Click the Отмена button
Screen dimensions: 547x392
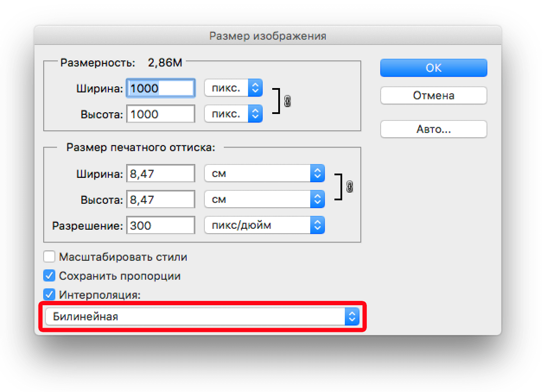point(433,95)
